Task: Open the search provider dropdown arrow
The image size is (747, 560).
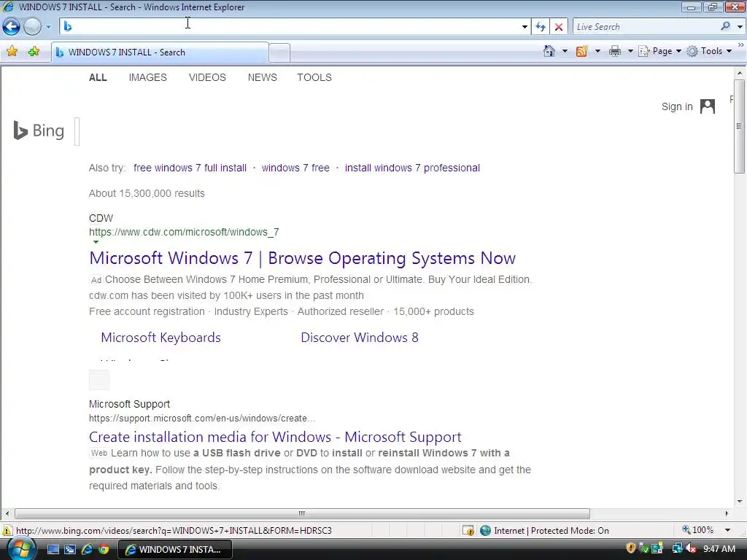Action: (740, 27)
